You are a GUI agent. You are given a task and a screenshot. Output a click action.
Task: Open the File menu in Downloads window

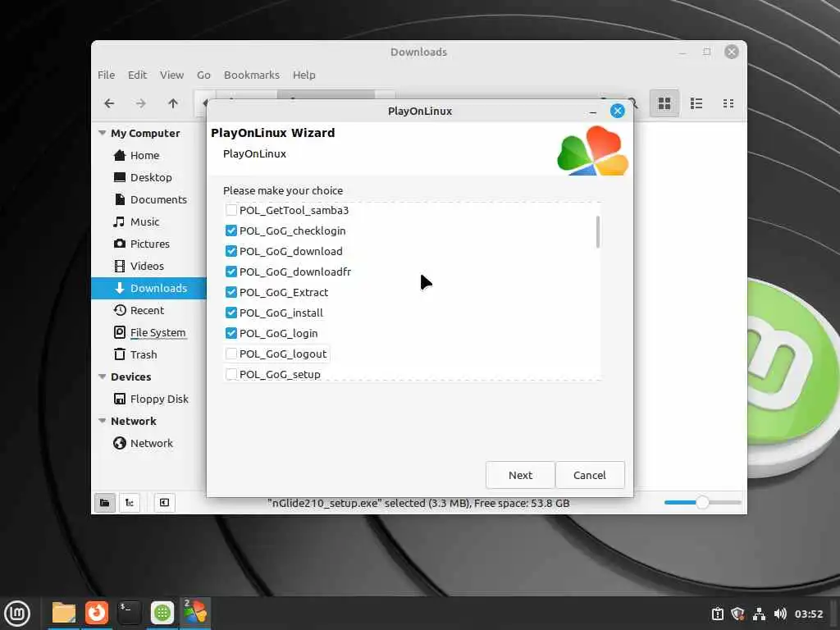(x=106, y=75)
